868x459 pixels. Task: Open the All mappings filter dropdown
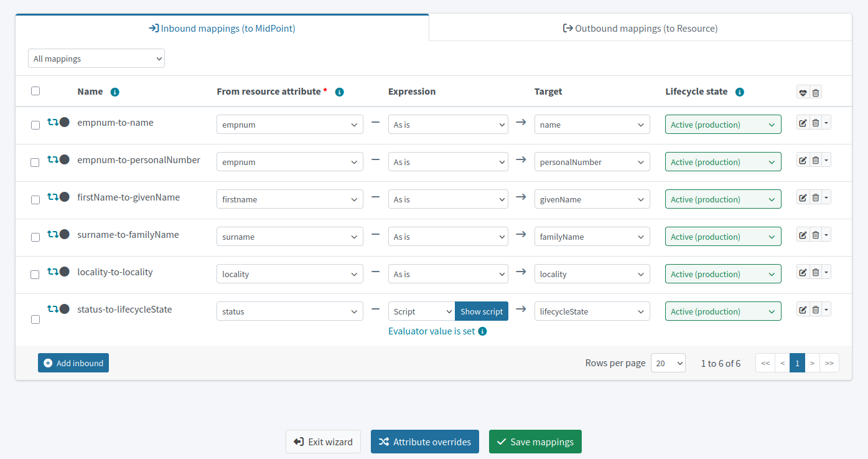click(96, 58)
